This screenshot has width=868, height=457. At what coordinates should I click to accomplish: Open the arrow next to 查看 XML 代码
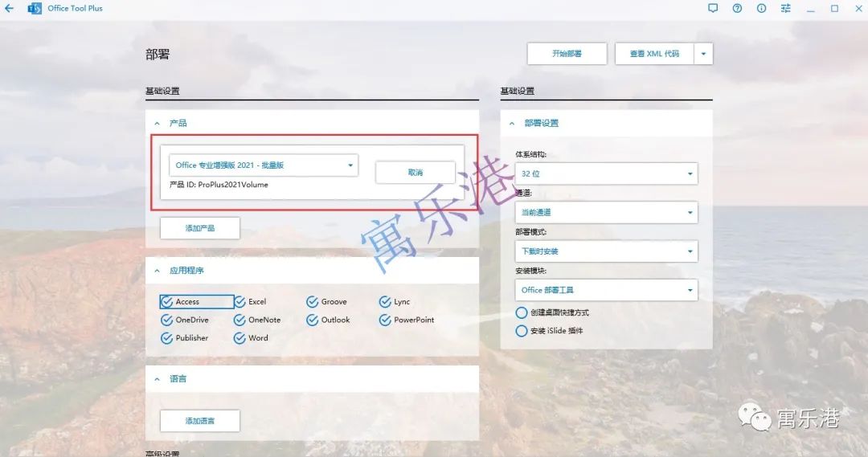(703, 54)
